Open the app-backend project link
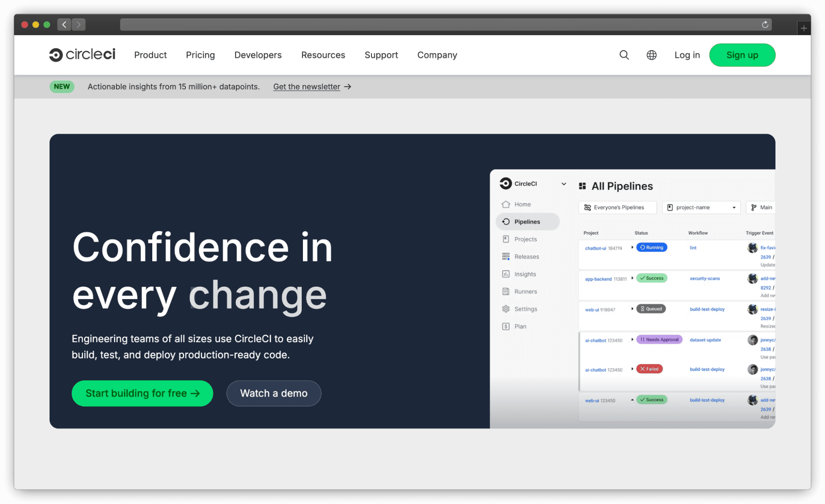Image resolution: width=825 pixels, height=504 pixels. 598,279
